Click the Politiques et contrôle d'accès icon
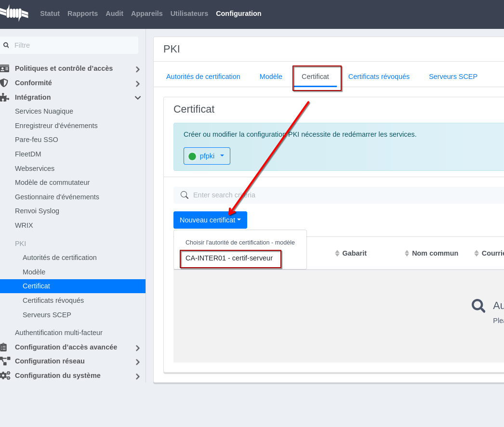 coord(4,68)
